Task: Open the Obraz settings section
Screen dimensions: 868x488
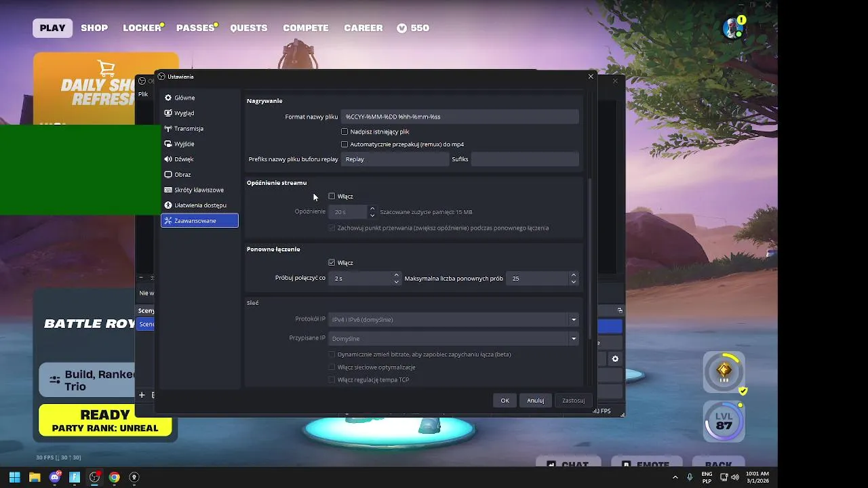Action: click(x=199, y=174)
